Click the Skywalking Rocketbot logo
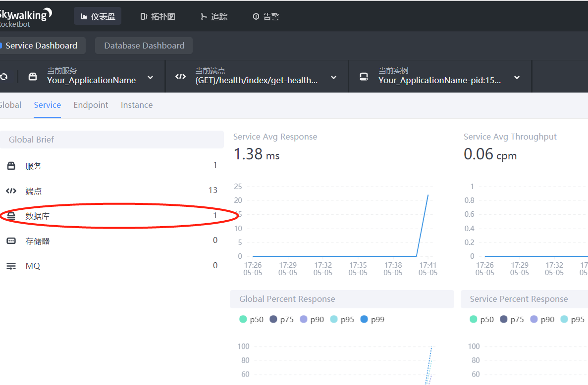Screen dimensions: 588x385 pyautogui.click(x=25, y=18)
